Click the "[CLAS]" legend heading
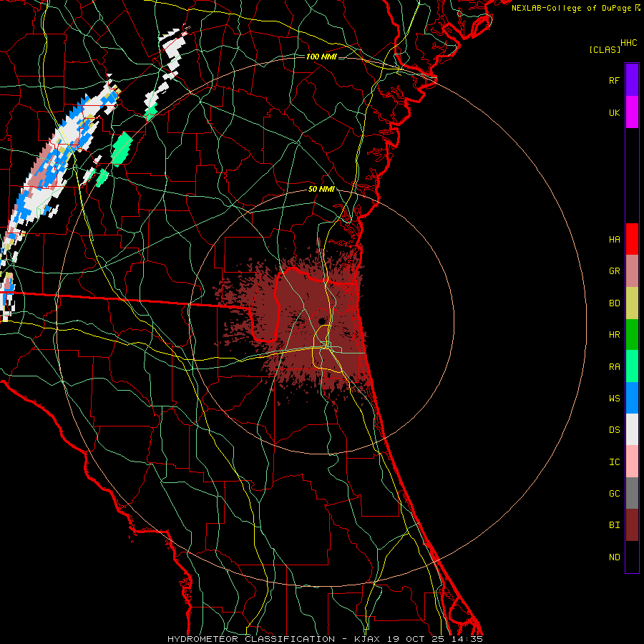The image size is (644, 644). click(x=605, y=50)
